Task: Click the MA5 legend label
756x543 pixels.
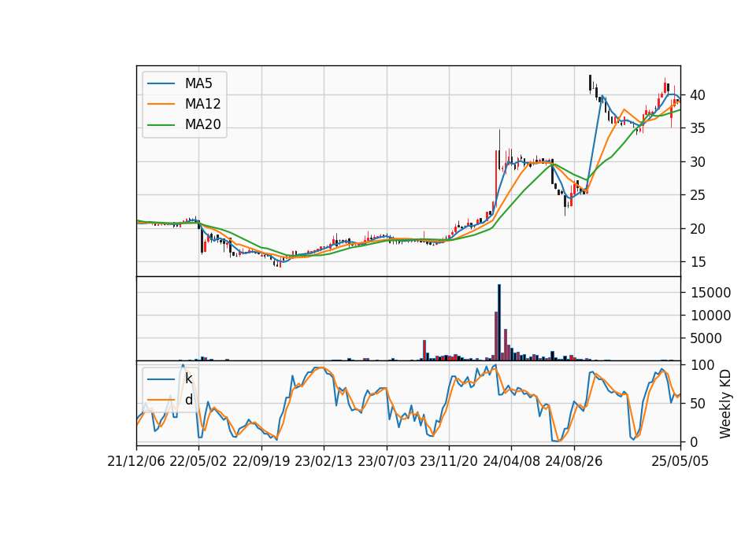Action: 198,83
